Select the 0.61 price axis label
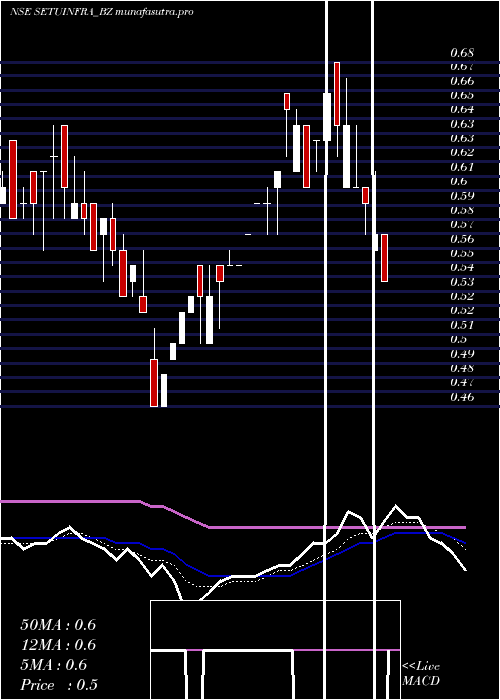The width and height of the screenshot is (500, 700). click(x=462, y=167)
